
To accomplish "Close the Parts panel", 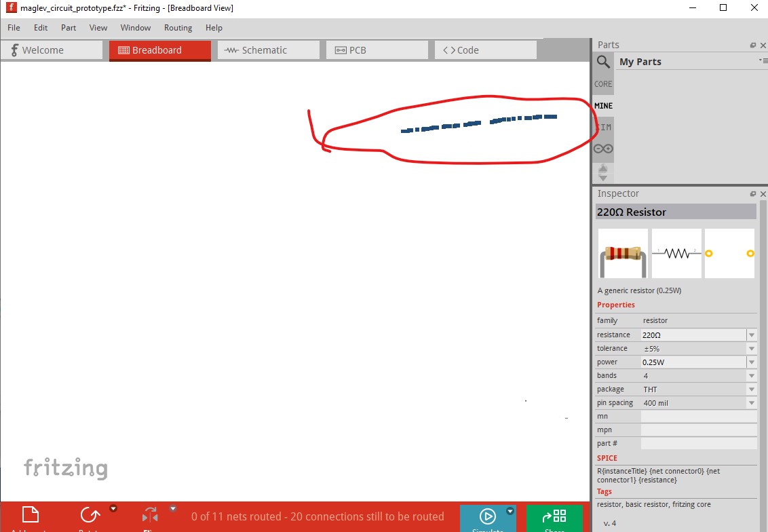I will [x=763, y=45].
